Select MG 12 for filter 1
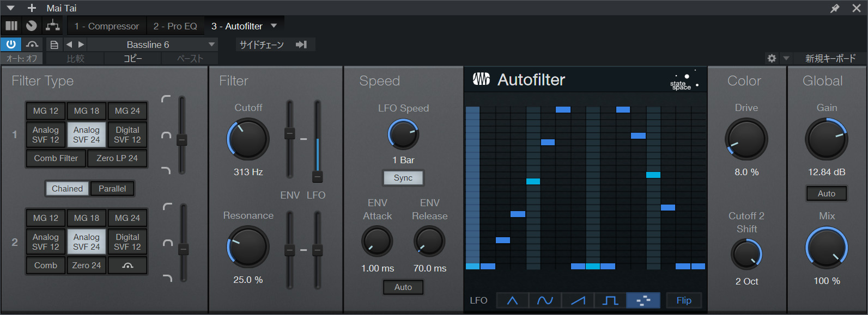Image resolution: width=868 pixels, height=315 pixels. point(46,110)
